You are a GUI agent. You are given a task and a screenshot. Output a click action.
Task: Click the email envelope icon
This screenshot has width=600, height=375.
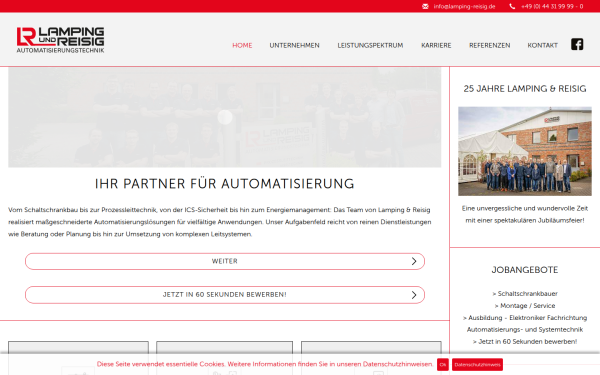click(x=425, y=7)
